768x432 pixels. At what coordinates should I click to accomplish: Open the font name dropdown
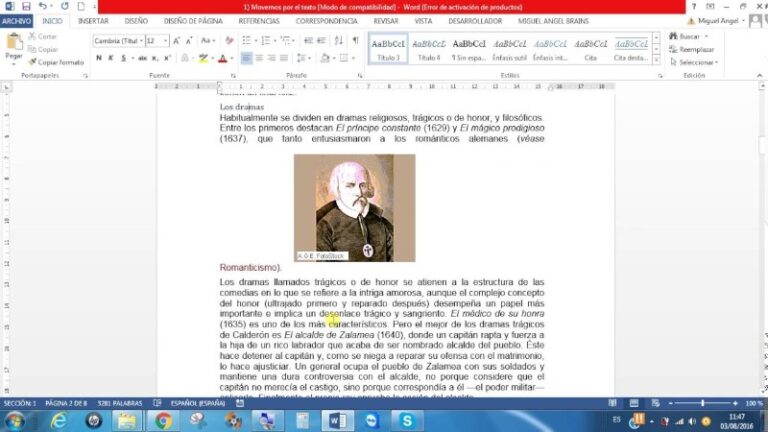(141, 41)
